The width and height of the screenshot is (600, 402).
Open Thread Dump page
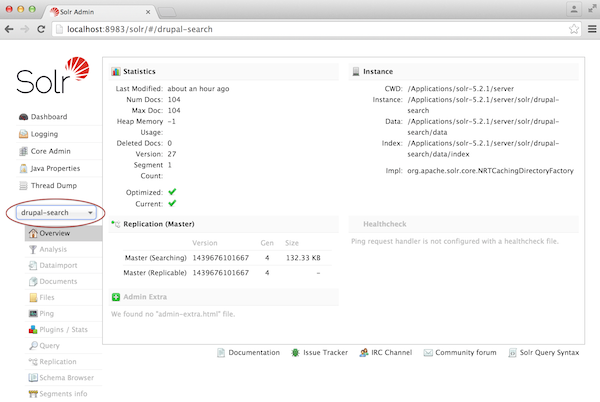54,186
